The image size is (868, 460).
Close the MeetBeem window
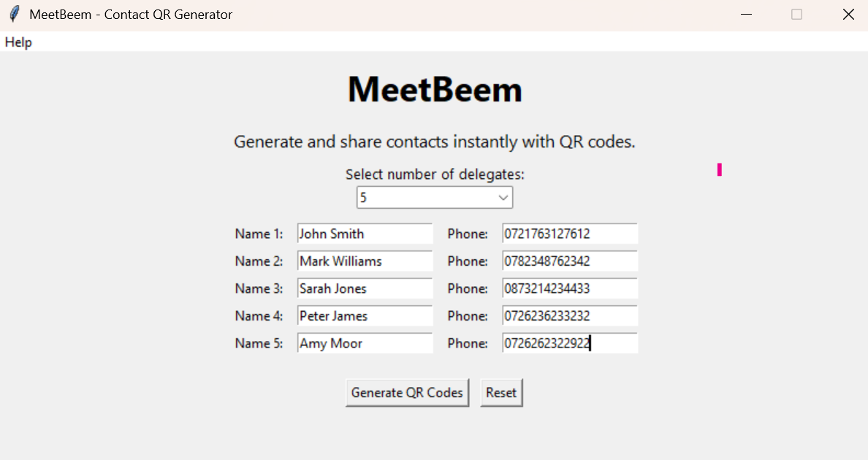coord(848,15)
